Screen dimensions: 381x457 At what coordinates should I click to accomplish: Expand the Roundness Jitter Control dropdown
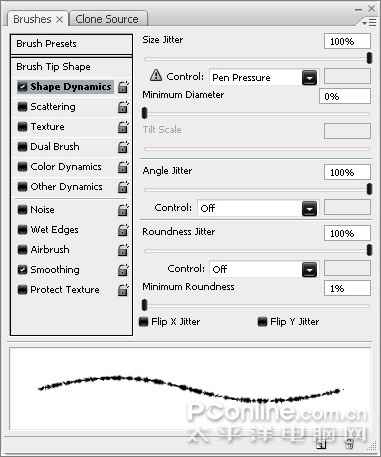(x=309, y=270)
